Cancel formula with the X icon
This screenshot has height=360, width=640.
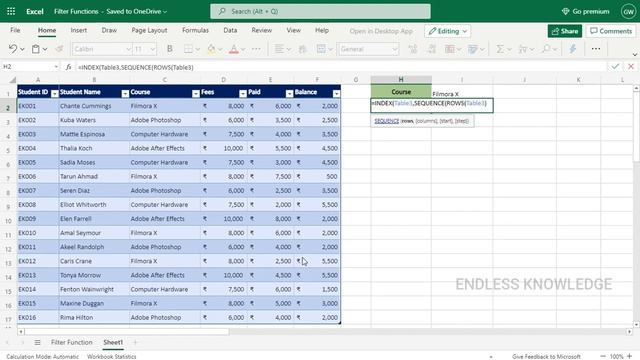(631, 67)
